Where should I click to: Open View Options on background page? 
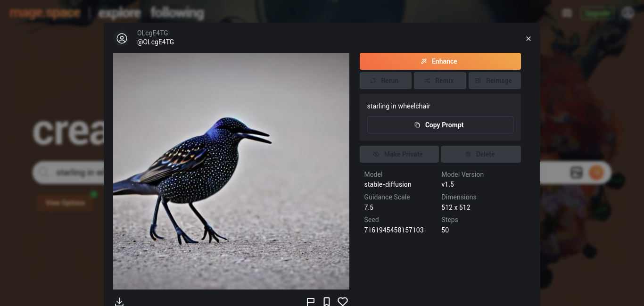pos(66,203)
